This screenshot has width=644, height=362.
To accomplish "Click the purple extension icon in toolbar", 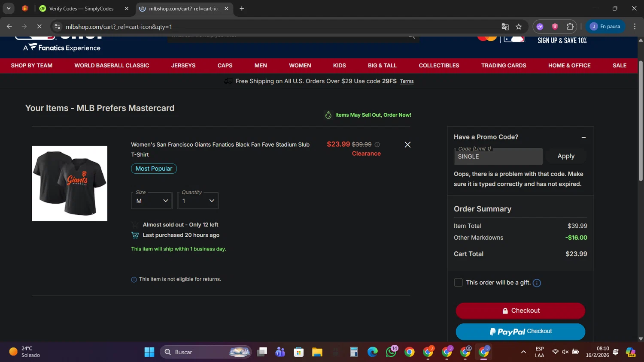I will 540,27.
